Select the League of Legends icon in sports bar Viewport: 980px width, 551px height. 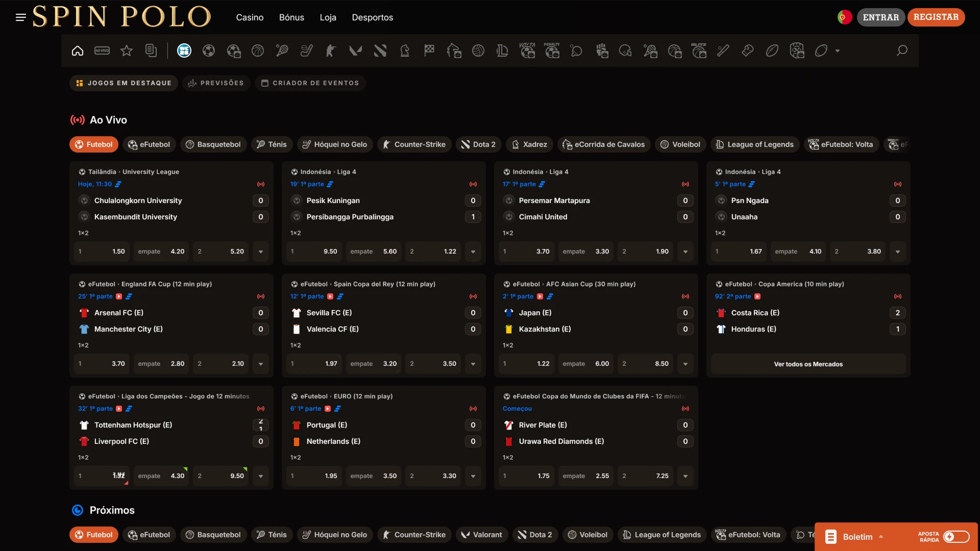click(x=503, y=51)
